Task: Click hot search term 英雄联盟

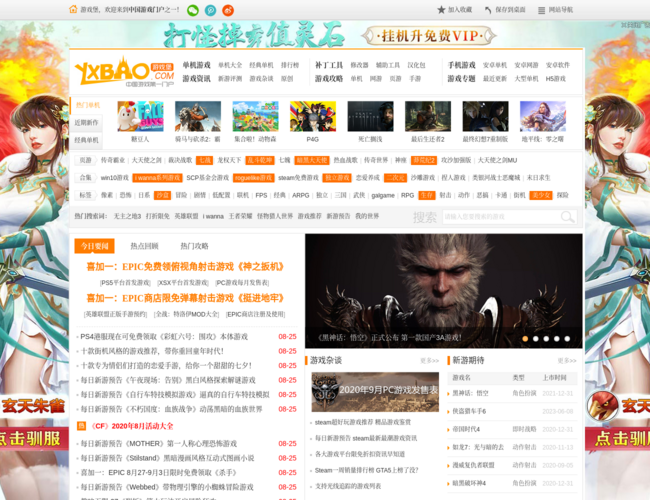Action: tap(186, 216)
